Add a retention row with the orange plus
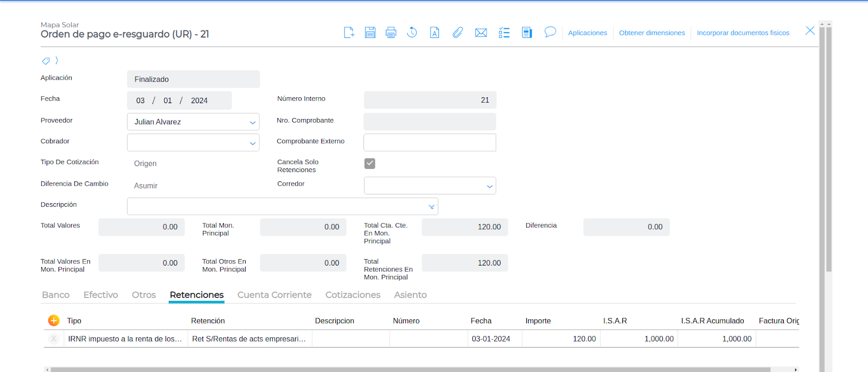868x372 pixels. (54, 320)
